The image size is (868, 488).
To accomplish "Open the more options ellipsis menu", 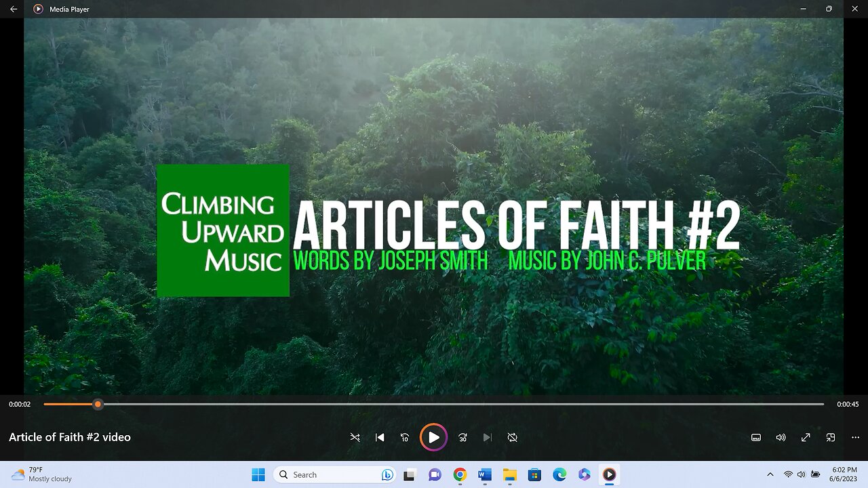I will pos(855,438).
